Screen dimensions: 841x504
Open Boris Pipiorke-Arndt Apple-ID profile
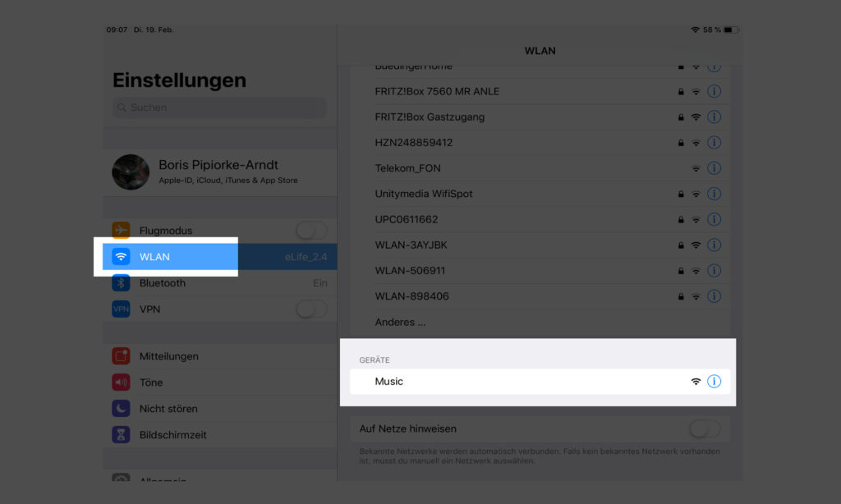pos(220,172)
